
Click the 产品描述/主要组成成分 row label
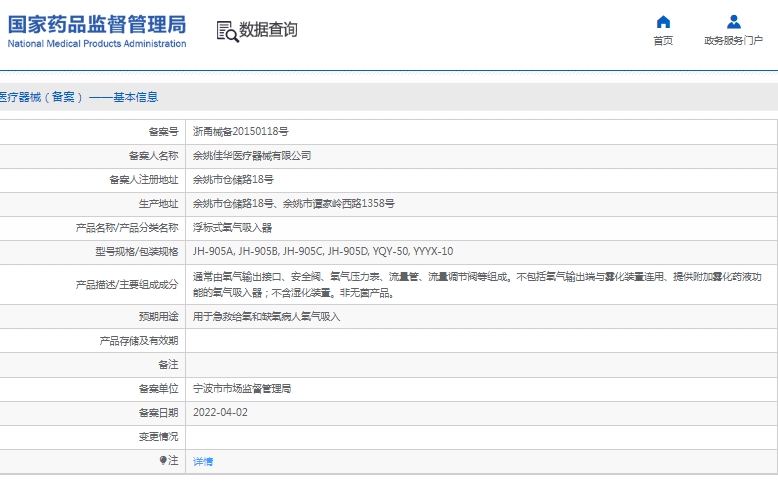tap(127, 285)
